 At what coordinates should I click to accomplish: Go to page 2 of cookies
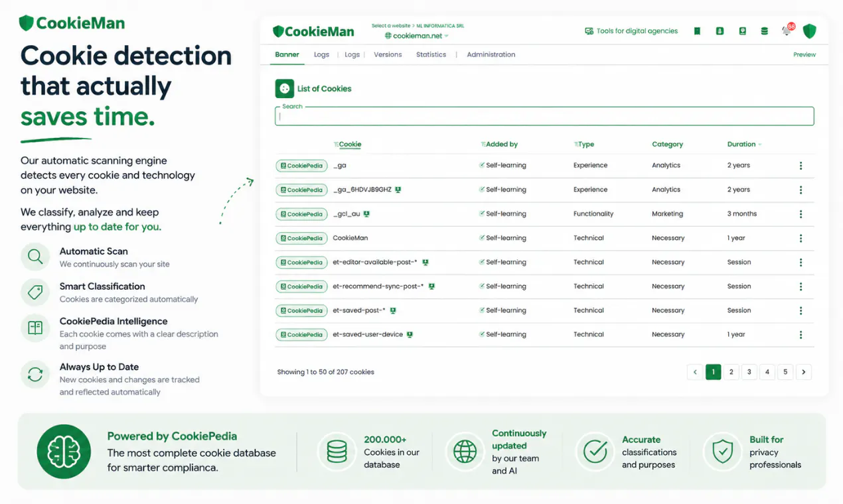(x=731, y=372)
